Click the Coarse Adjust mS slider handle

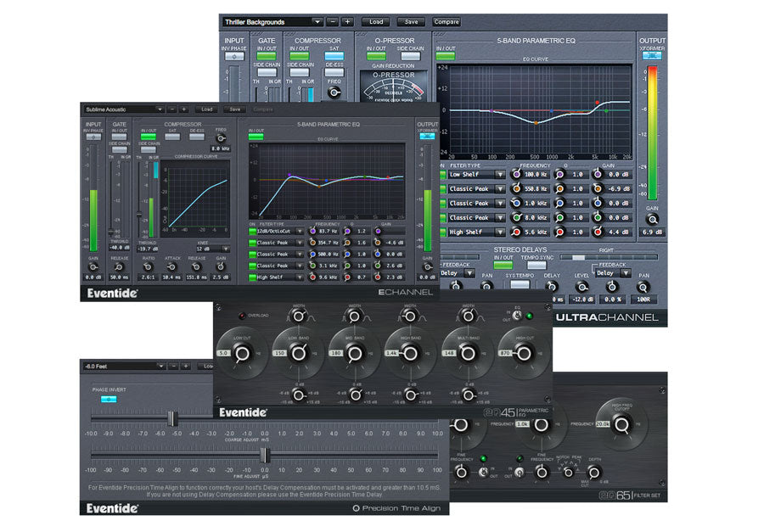[x=171, y=418]
